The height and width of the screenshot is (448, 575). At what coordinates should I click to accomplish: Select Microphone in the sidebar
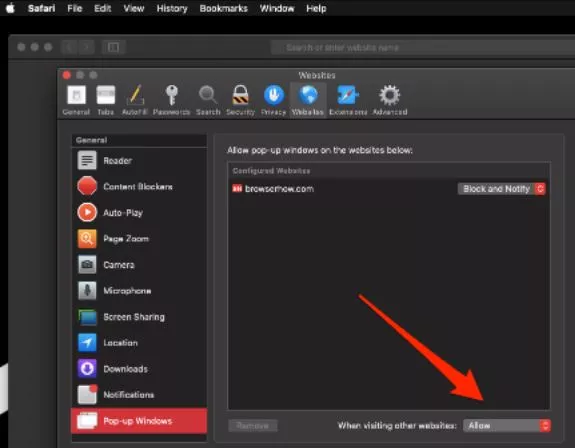(139, 291)
